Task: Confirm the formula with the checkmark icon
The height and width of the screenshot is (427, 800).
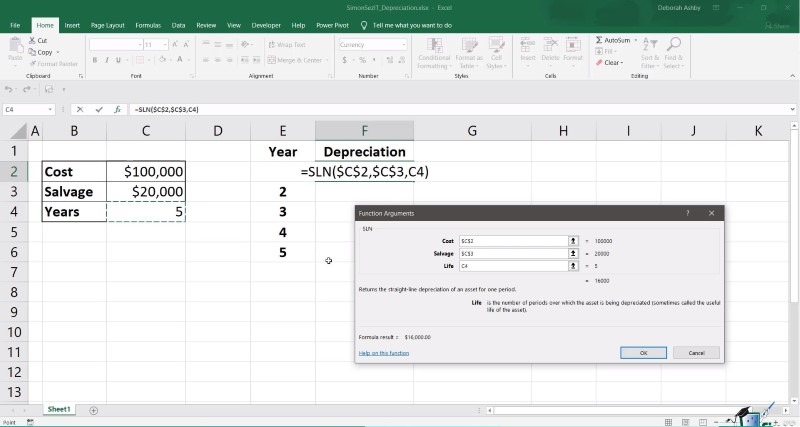Action: 99,109
